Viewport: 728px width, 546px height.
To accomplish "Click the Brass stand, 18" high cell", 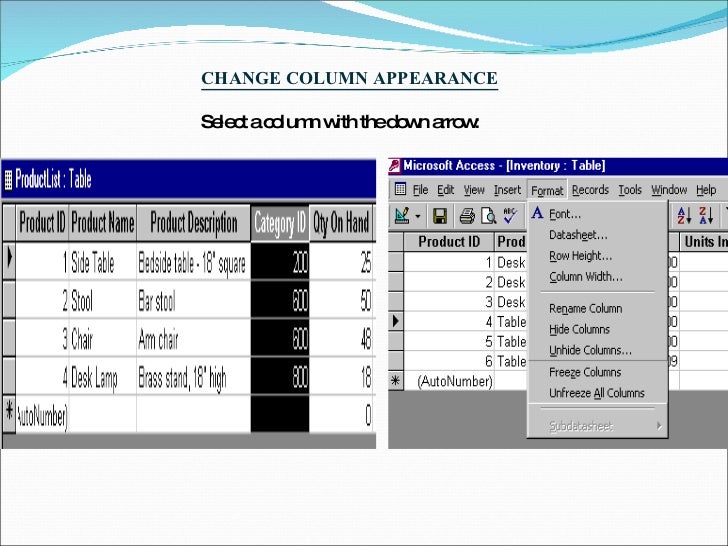I will (194, 377).
